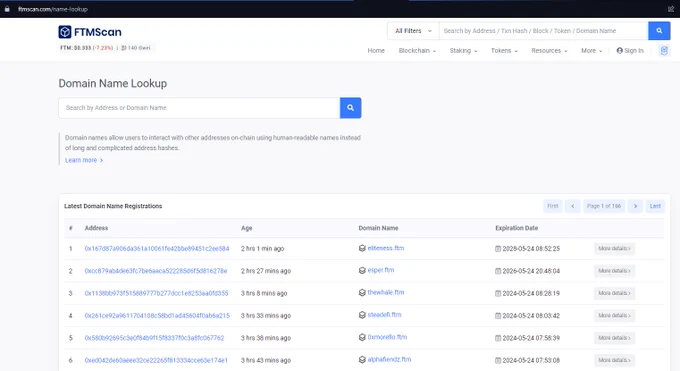
Task: Open address starting 0xcc879ab4de
Action: [156, 271]
